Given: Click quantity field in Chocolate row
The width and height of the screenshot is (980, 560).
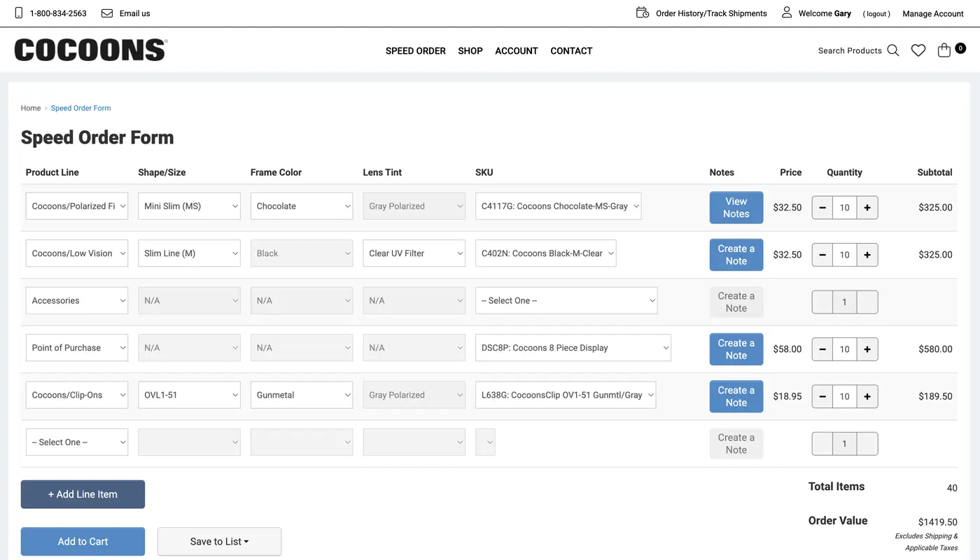Looking at the screenshot, I should click(x=845, y=208).
